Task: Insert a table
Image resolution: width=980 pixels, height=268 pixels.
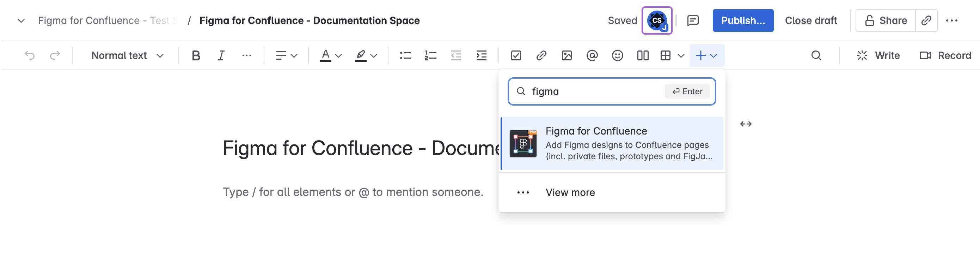Action: coord(666,56)
